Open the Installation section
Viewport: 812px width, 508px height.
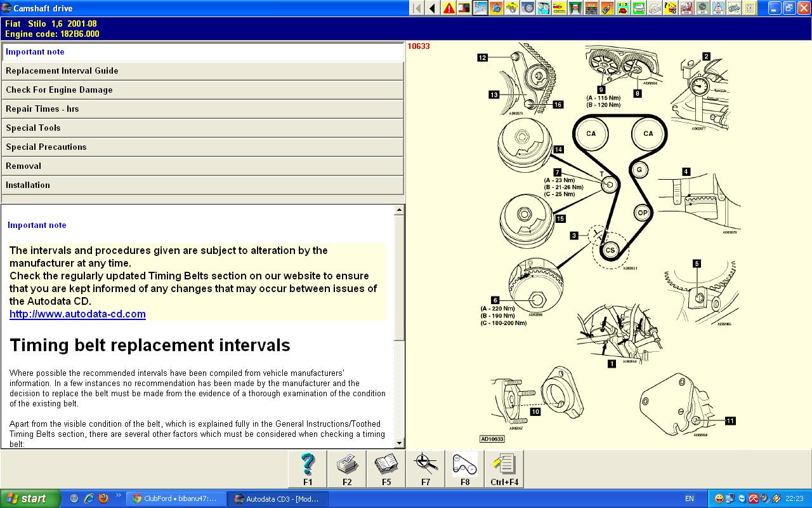(202, 185)
